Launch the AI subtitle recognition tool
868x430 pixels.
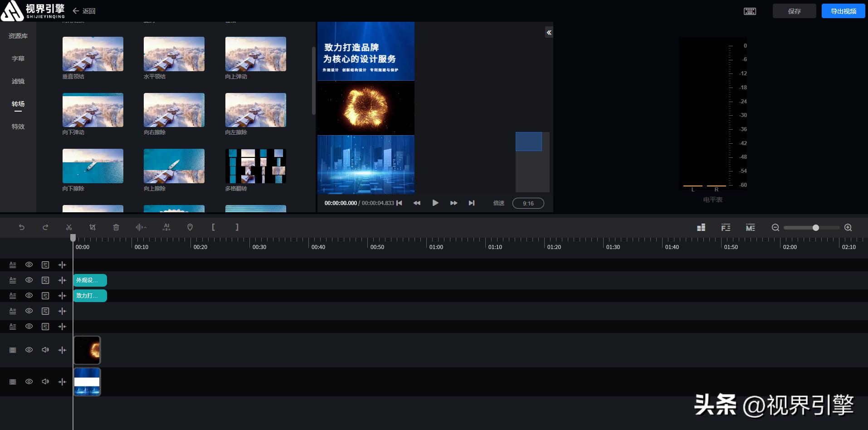pos(166,227)
